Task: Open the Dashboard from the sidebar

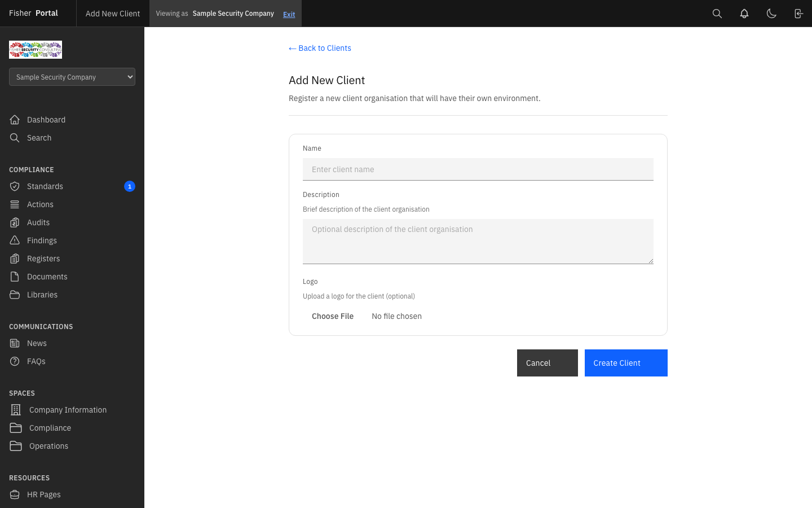Action: click(x=15, y=120)
